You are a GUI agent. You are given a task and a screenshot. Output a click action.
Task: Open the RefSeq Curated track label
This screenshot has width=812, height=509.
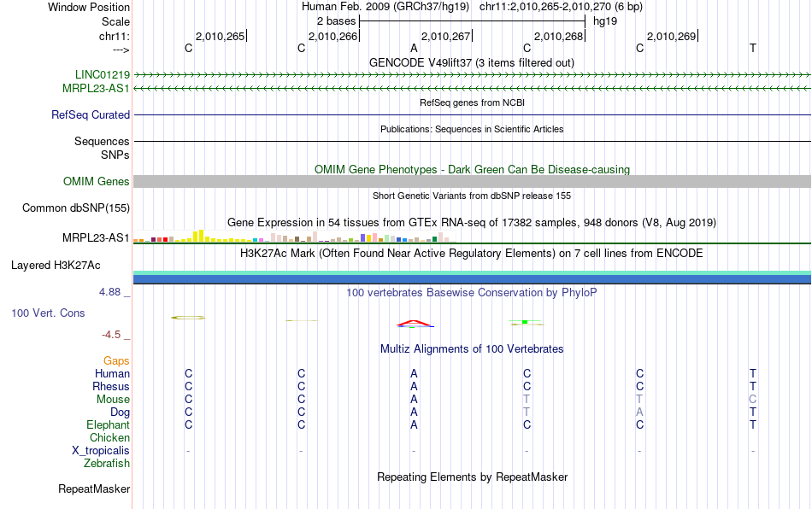pyautogui.click(x=91, y=114)
